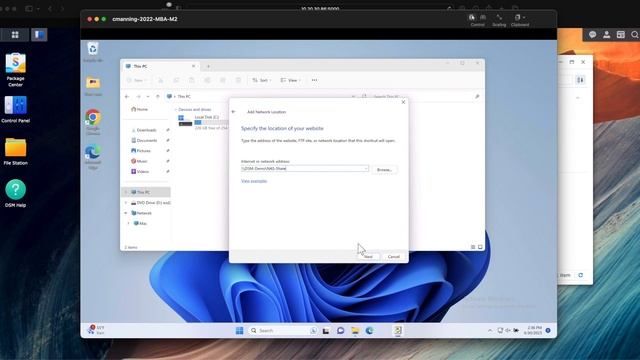The width and height of the screenshot is (640, 360).
Task: Open the taskbar clock and date
Action: pos(533,331)
